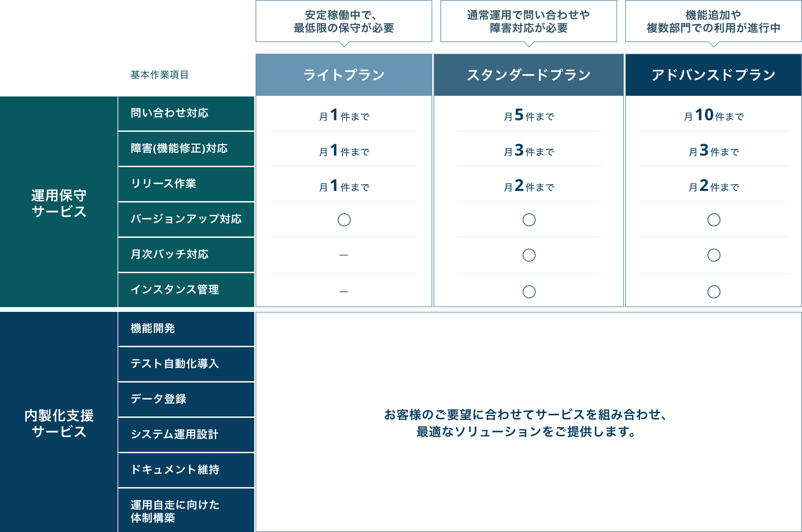Screen dimensions: 802x532
Task: Select the 問い合わせ対応 row label
Action: click(x=186, y=113)
